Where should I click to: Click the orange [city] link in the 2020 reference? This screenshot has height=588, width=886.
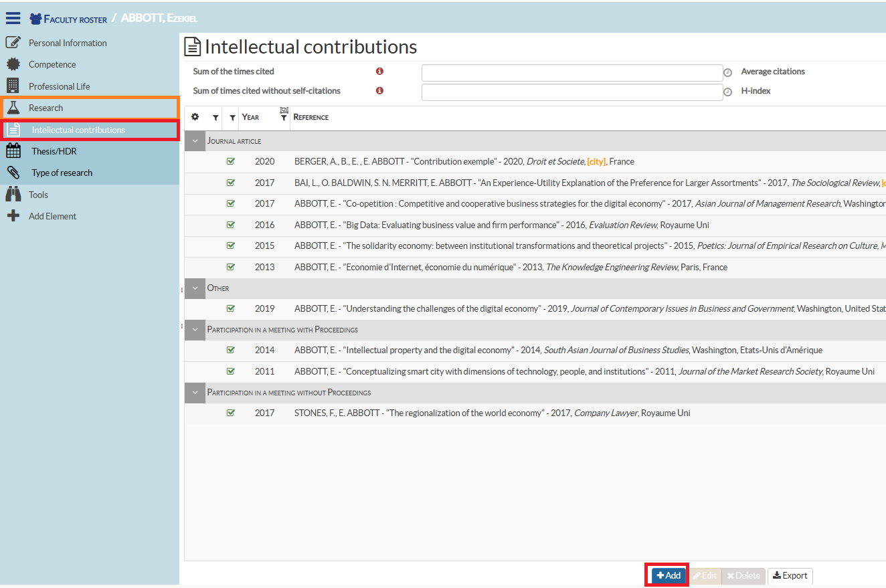596,161
